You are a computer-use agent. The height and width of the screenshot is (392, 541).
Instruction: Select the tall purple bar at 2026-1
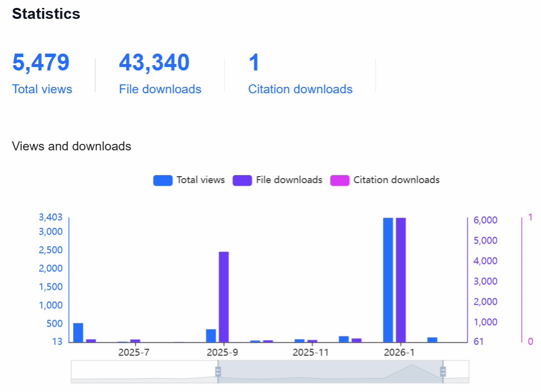pos(401,280)
